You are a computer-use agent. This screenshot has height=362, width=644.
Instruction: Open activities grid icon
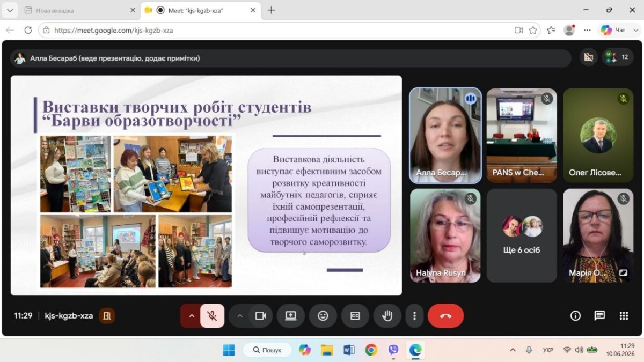[624, 316]
